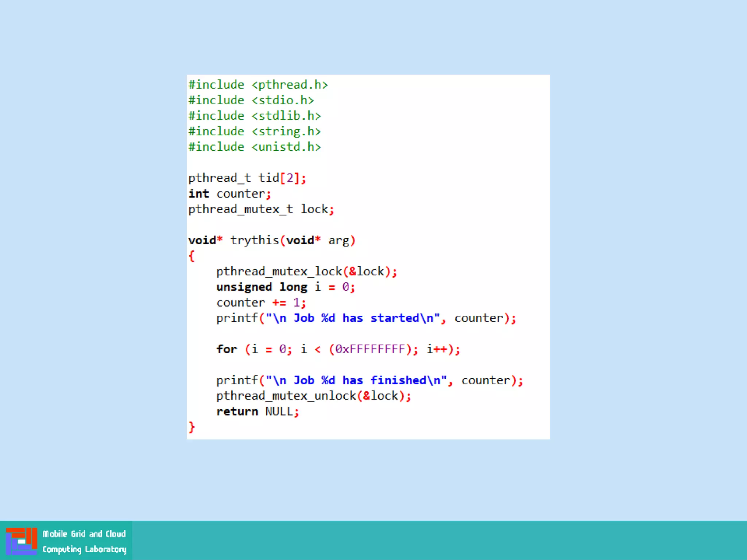Click the return NULL statement
The width and height of the screenshot is (747, 560).
point(258,412)
